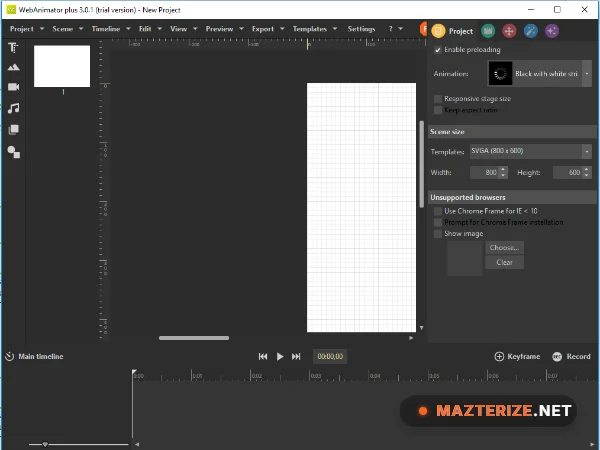
Task: Enable Responsive stage size
Action: pyautogui.click(x=438, y=99)
